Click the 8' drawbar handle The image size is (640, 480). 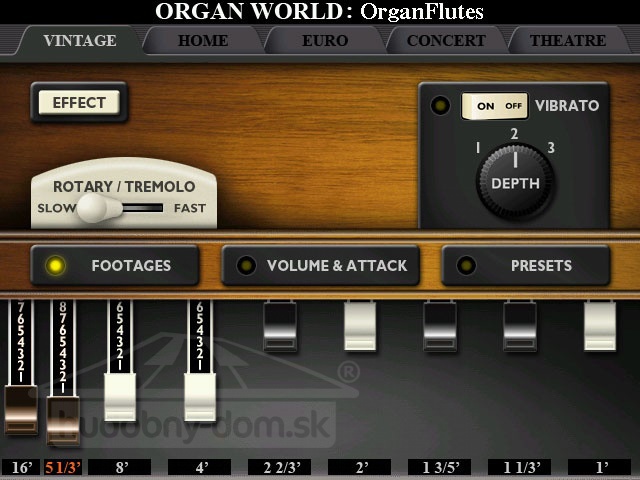coord(120,396)
